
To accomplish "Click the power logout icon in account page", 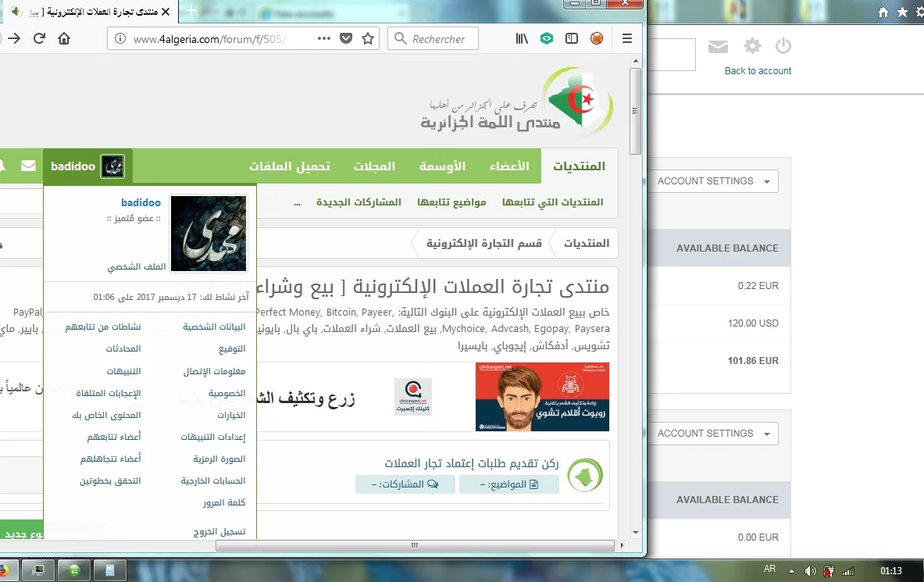I will click(783, 47).
